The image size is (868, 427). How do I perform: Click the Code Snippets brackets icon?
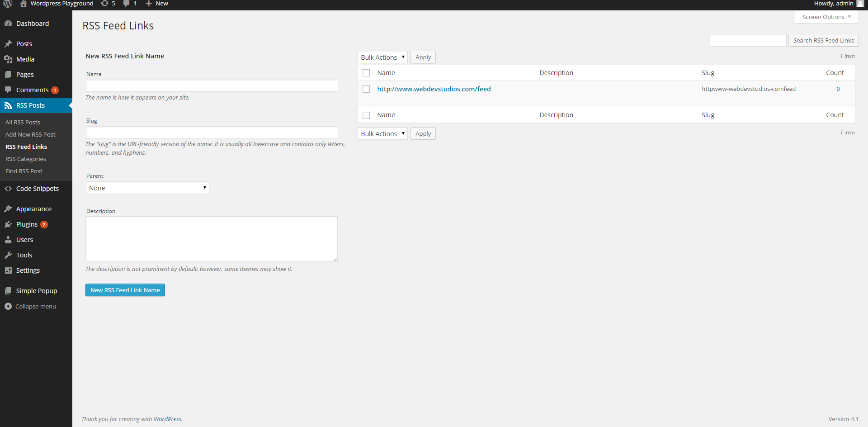[x=8, y=189]
